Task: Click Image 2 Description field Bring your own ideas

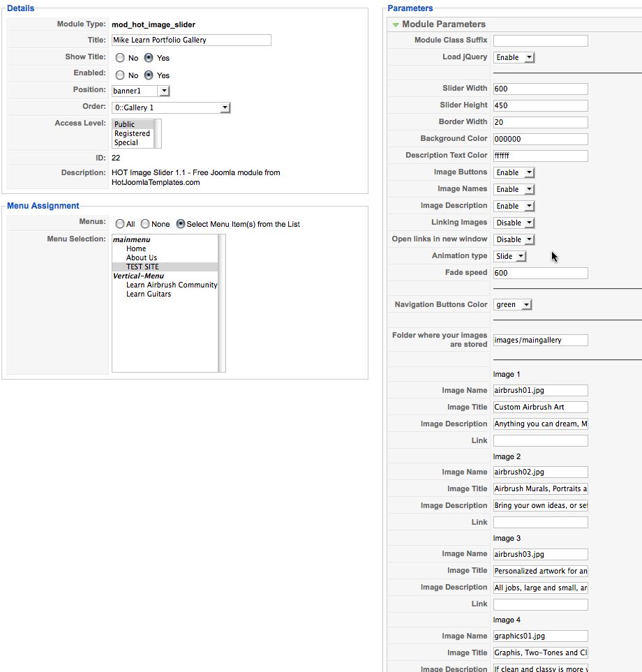Action: pyautogui.click(x=540, y=506)
